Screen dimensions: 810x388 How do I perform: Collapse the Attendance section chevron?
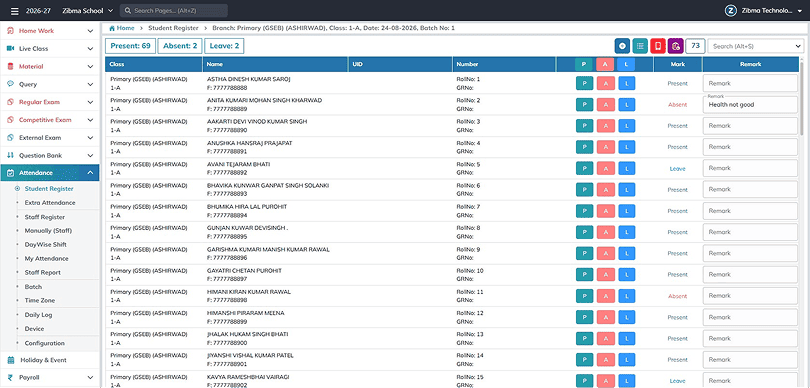coord(90,173)
